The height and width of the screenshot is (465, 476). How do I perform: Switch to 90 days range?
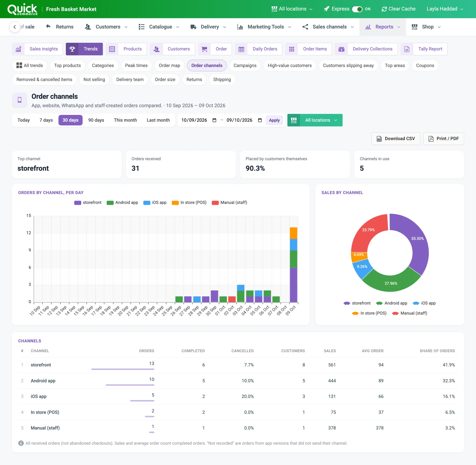96,120
